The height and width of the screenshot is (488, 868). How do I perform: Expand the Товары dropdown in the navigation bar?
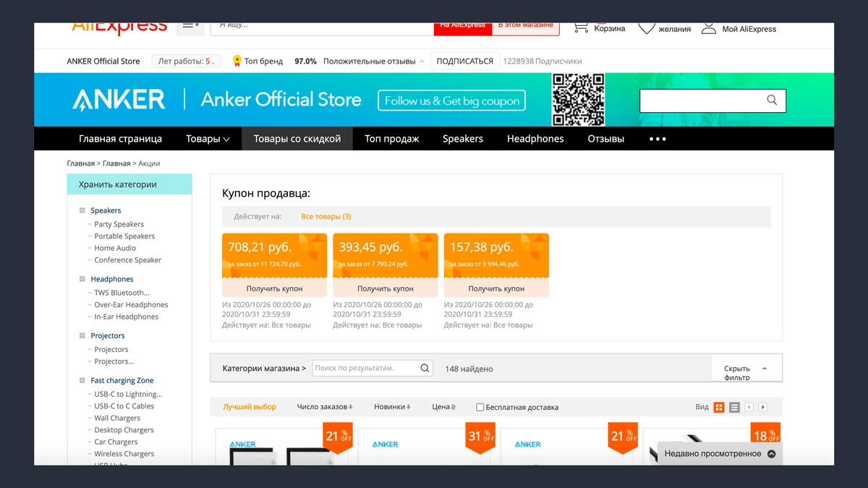208,139
